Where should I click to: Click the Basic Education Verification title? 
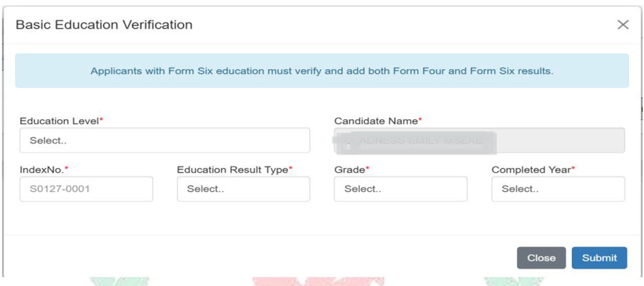[104, 25]
